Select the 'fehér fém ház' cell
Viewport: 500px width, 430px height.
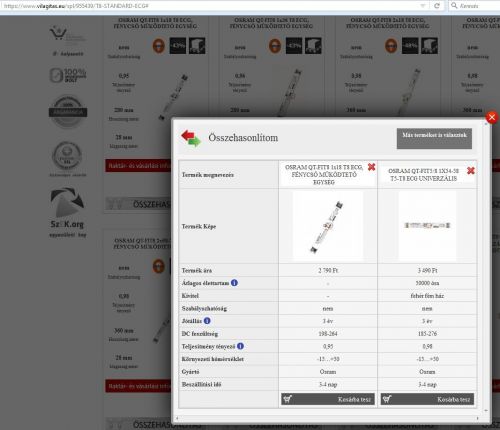click(x=427, y=296)
